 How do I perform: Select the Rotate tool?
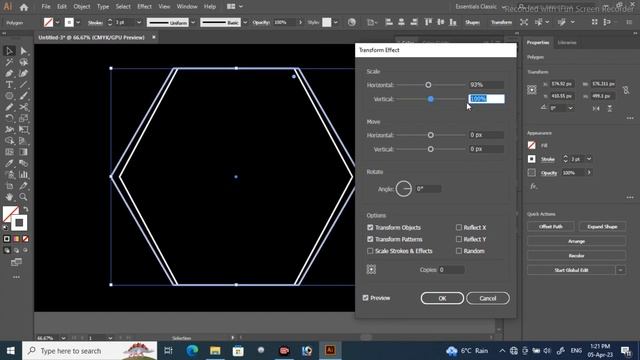pyautogui.click(x=9, y=118)
